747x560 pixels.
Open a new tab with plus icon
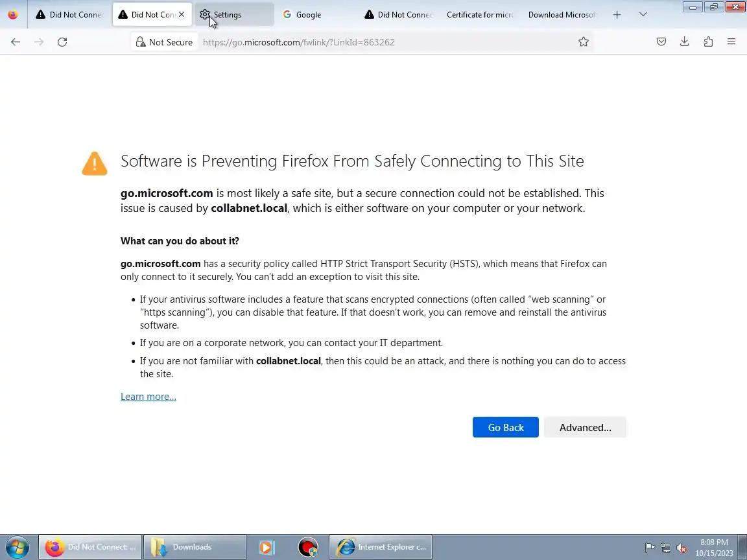[x=617, y=15]
